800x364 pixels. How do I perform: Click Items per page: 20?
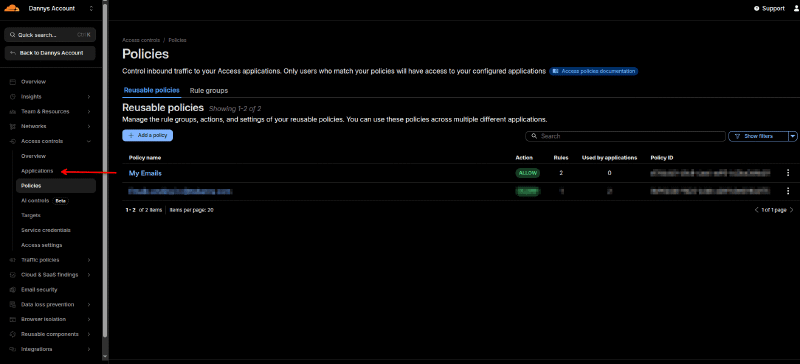pyautogui.click(x=191, y=210)
